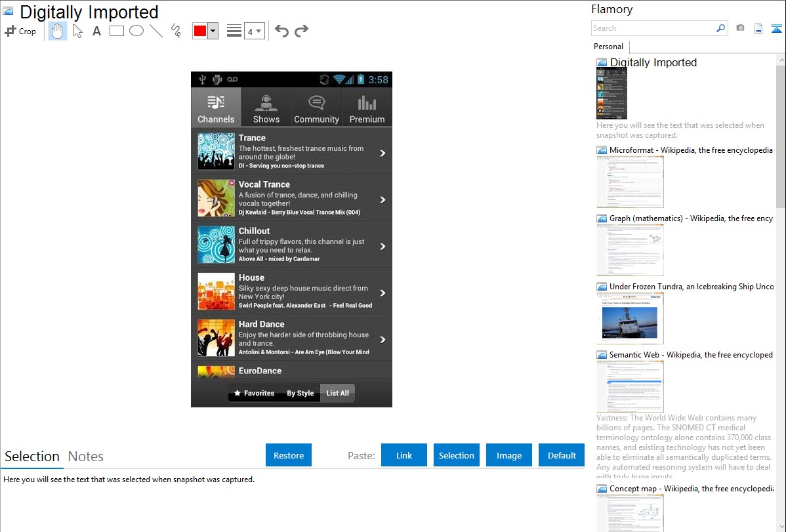Image resolution: width=786 pixels, height=532 pixels.
Task: Select the rectangle shape tool
Action: coord(116,31)
